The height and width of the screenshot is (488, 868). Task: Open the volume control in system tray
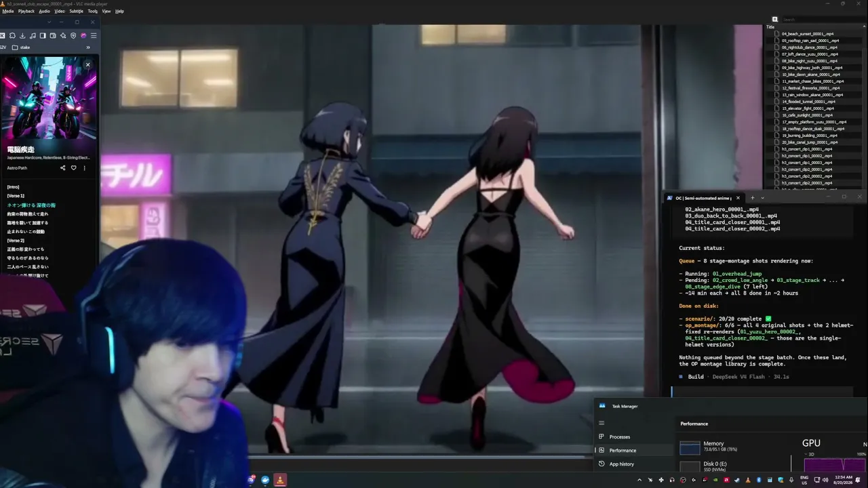tap(825, 480)
